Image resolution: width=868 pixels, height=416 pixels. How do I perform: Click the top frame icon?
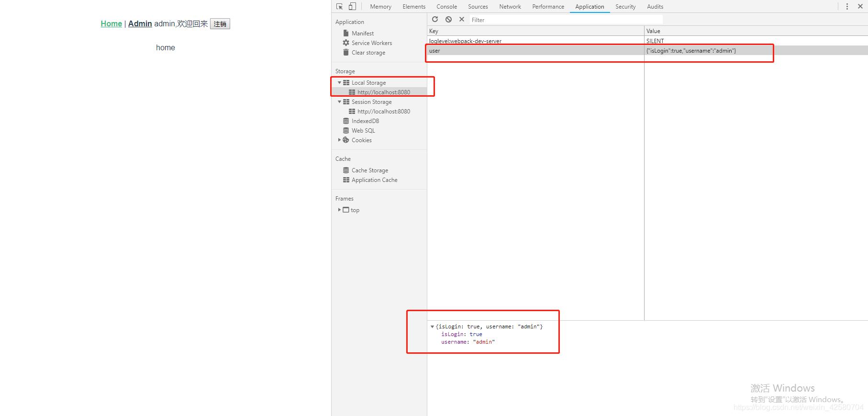tap(346, 210)
